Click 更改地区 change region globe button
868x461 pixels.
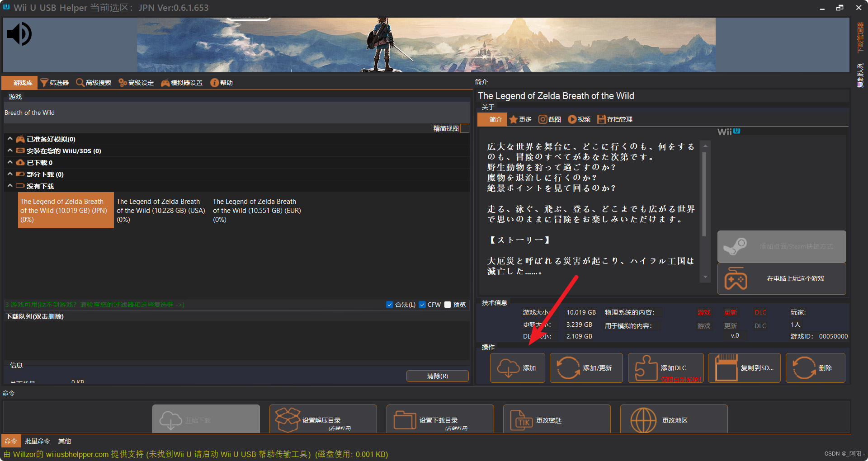[x=674, y=419]
